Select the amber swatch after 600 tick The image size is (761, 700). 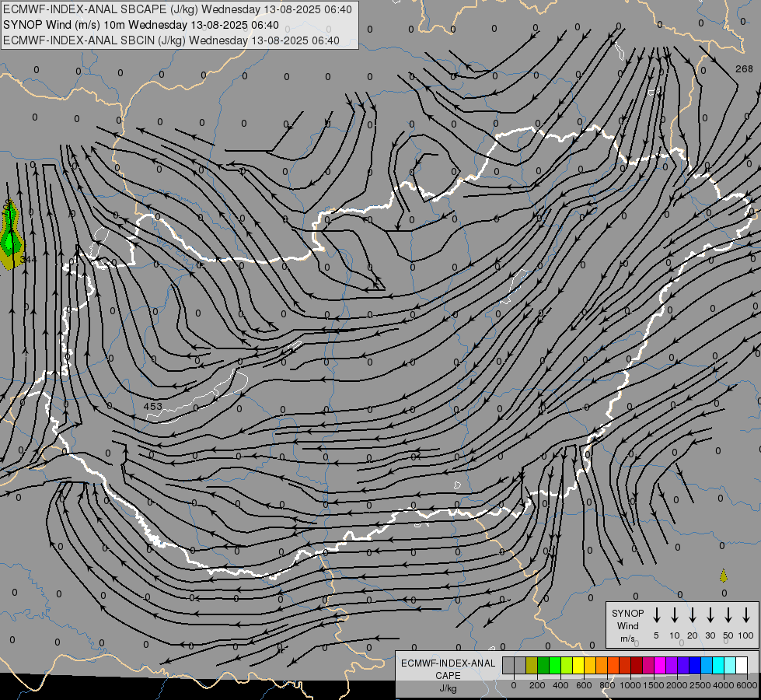click(590, 666)
